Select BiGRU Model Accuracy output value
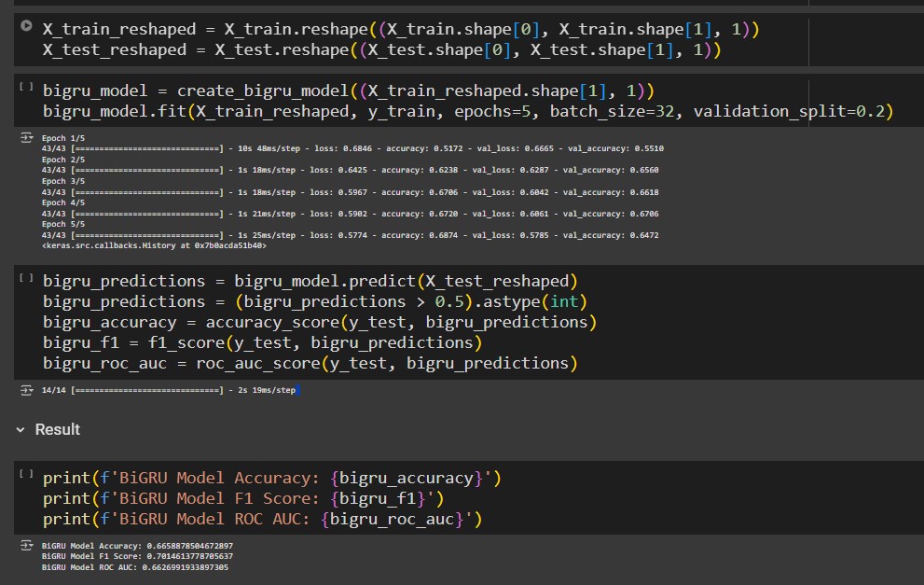The height and width of the screenshot is (585, 924). click(x=190, y=546)
